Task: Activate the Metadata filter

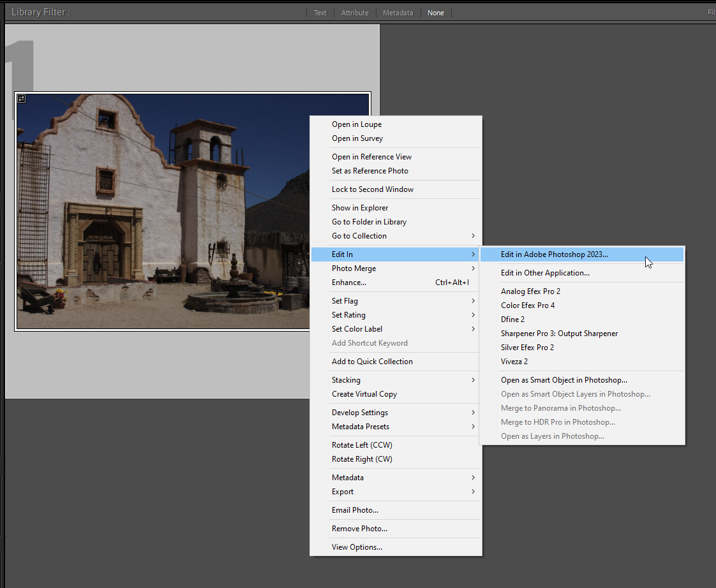Action: [x=398, y=12]
